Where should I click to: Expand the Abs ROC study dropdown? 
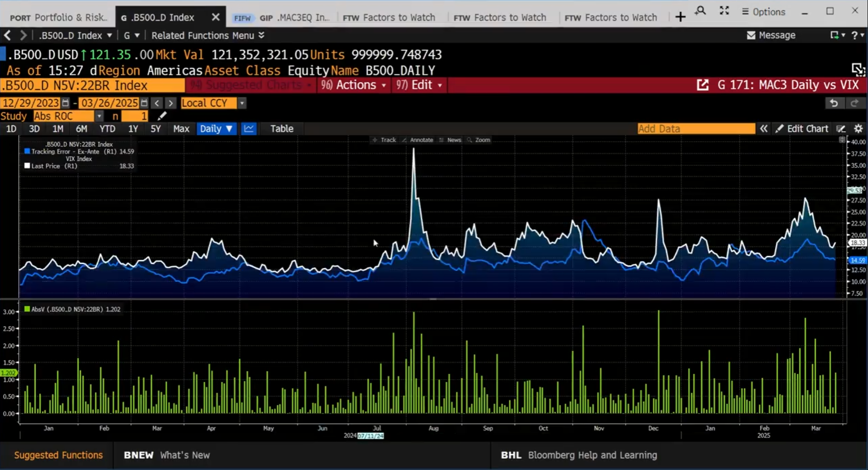click(99, 116)
